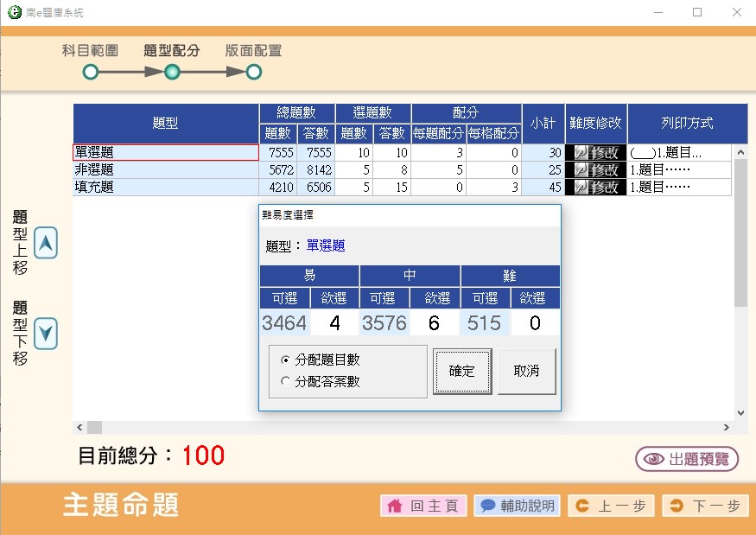Select 分配題目數 radio option
Viewport: 756px width, 535px height.
(286, 360)
